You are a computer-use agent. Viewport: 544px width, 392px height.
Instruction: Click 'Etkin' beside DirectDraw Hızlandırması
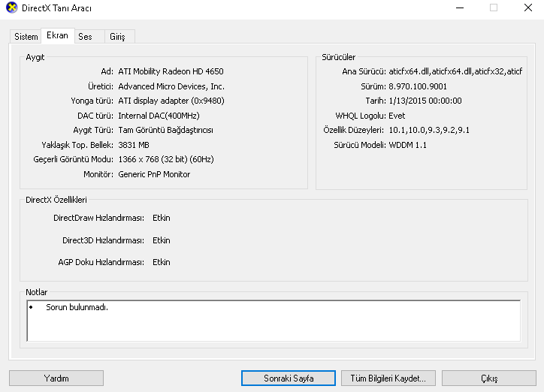[162, 218]
